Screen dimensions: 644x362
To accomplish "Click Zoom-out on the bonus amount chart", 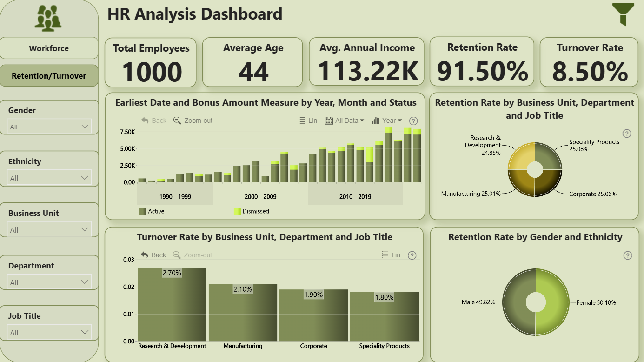I will pyautogui.click(x=193, y=121).
